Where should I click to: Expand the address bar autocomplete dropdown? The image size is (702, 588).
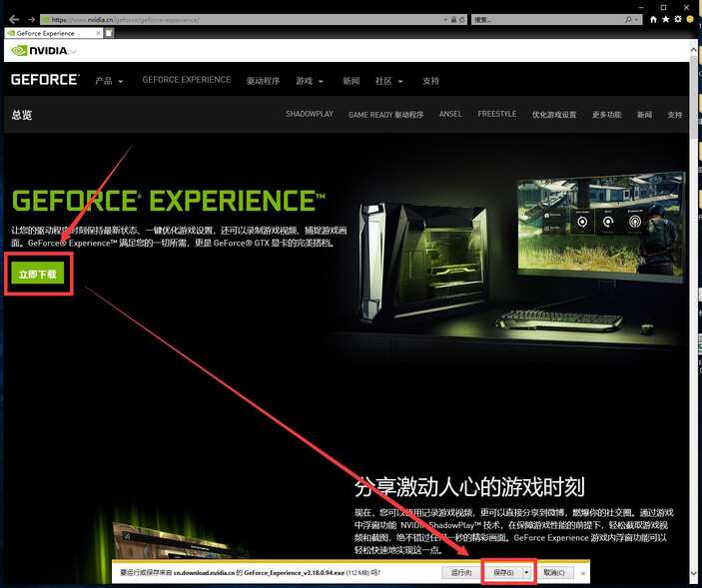point(445,20)
